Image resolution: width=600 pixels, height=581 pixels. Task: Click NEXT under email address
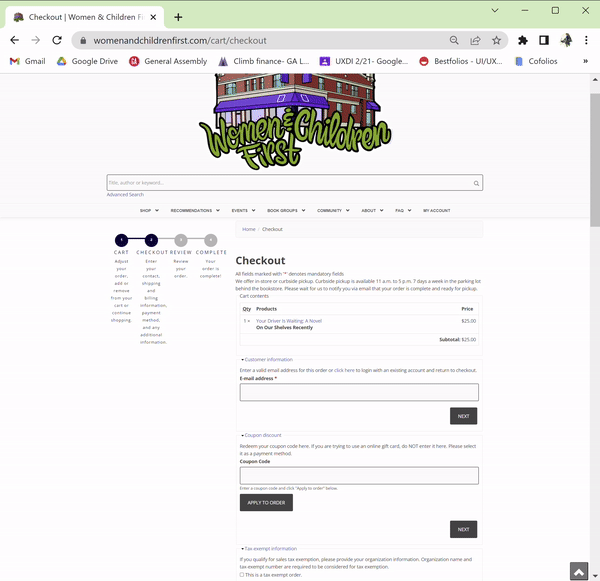(x=463, y=416)
